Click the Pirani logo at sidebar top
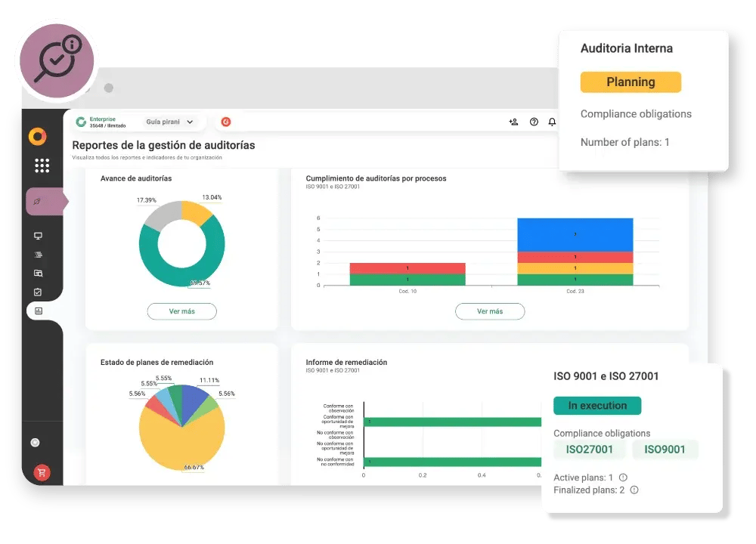Viewport: 756px width, 544px height. coord(38,137)
